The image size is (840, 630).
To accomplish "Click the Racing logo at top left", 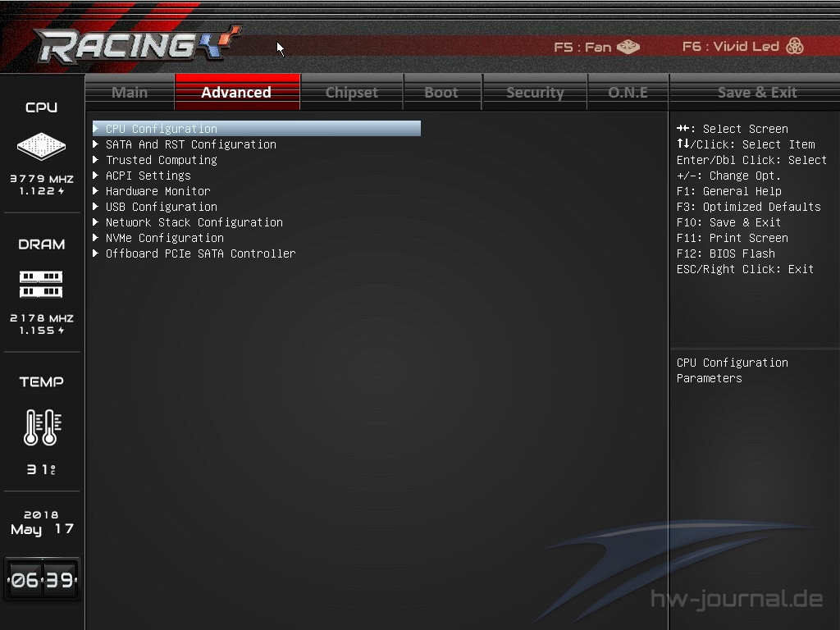I will 137,44.
